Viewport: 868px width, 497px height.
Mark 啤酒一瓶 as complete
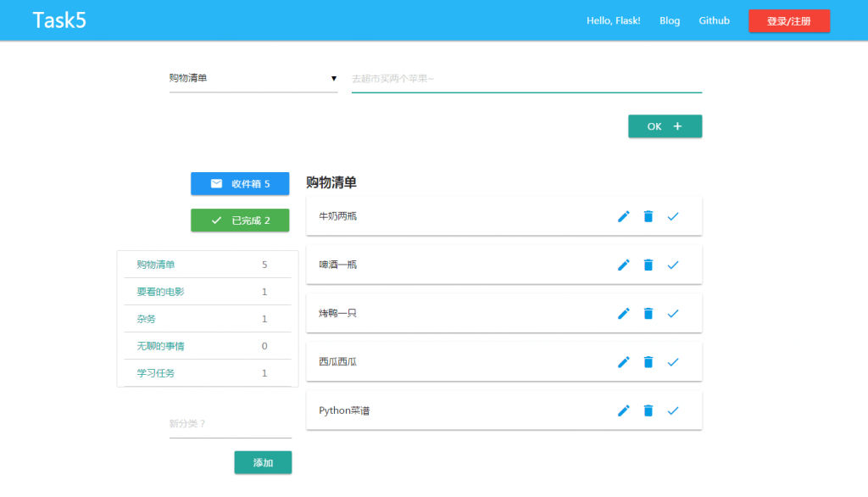pyautogui.click(x=674, y=265)
